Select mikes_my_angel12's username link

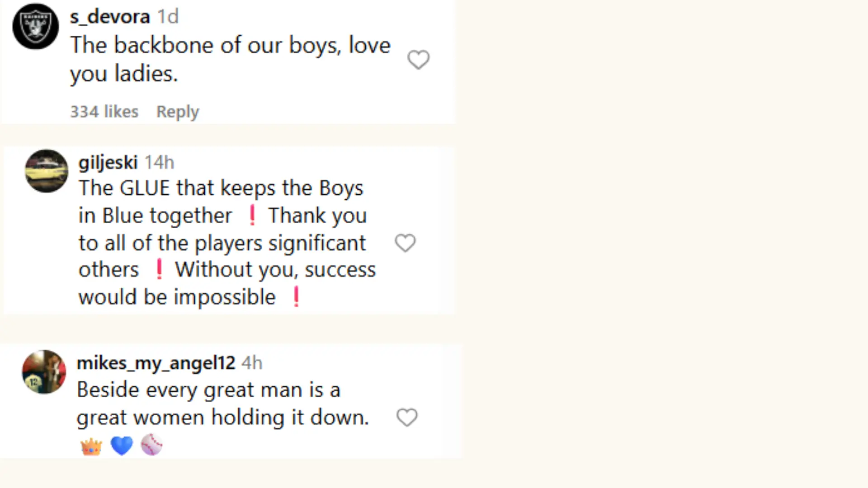(x=156, y=362)
